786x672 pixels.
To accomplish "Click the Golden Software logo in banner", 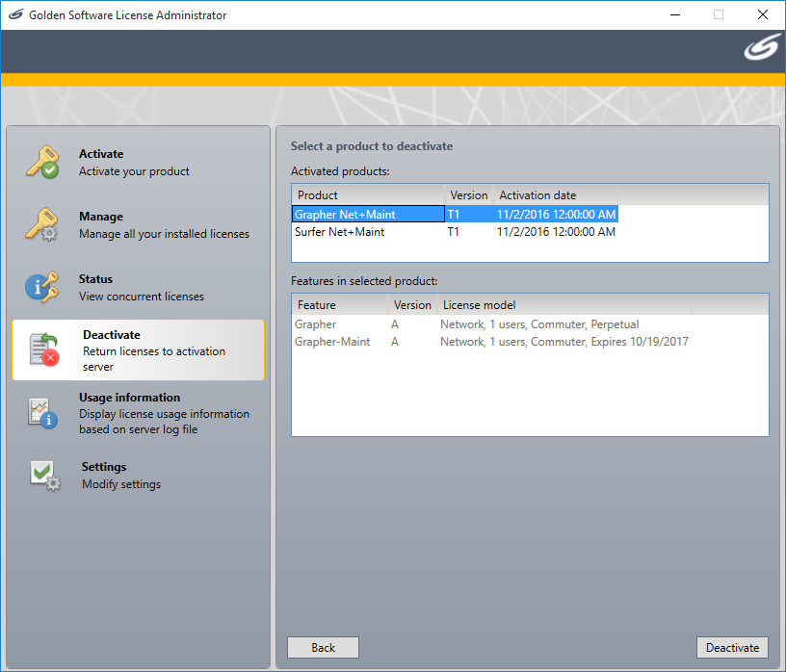I will tap(761, 50).
